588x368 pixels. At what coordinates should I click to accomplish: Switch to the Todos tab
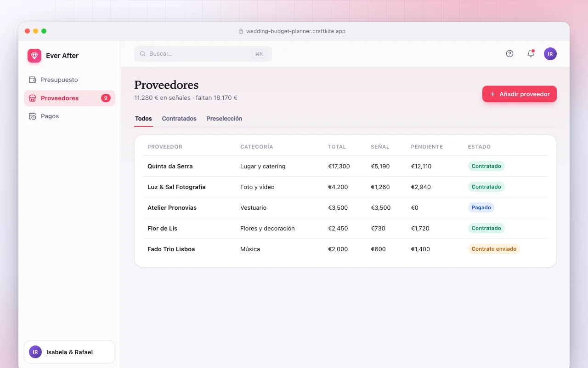[143, 119]
